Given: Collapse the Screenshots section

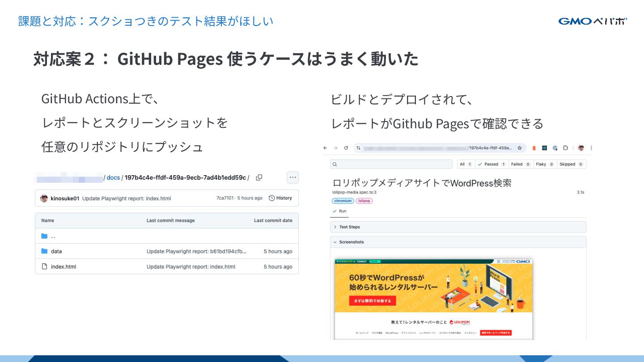Looking at the screenshot, I should pos(458,242).
